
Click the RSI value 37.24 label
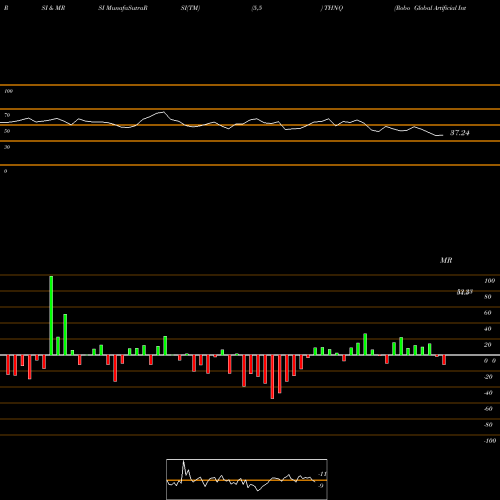click(x=459, y=133)
